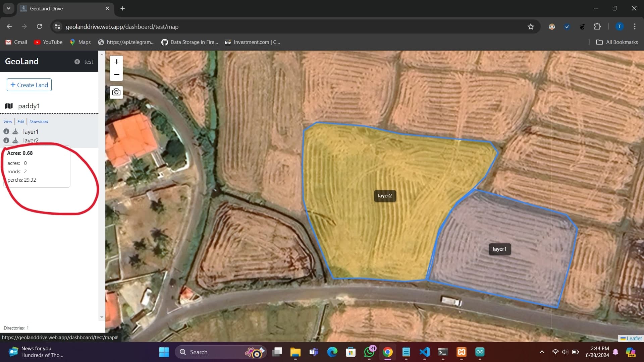Click the yellow layer2 polygon label
The image size is (644, 362).
point(385,196)
